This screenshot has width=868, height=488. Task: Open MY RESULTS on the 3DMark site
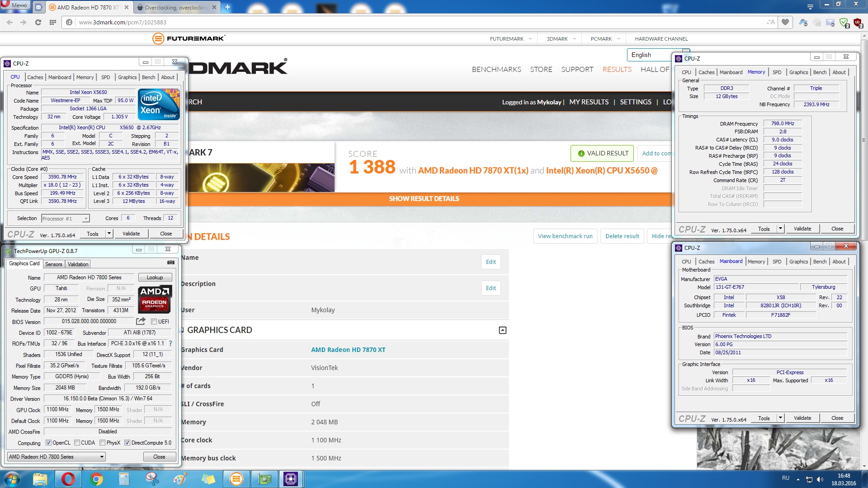[x=589, y=102]
